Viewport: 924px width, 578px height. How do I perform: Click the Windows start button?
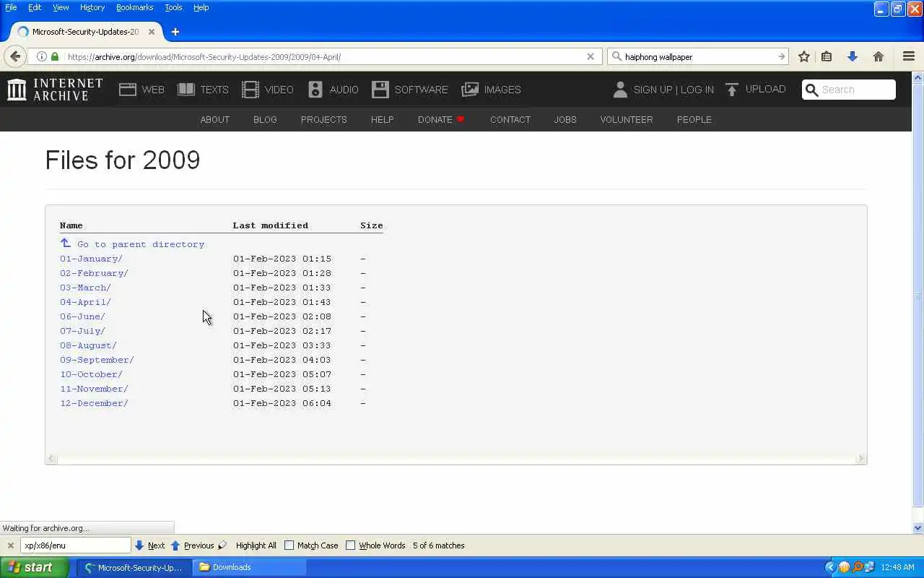pyautogui.click(x=35, y=567)
